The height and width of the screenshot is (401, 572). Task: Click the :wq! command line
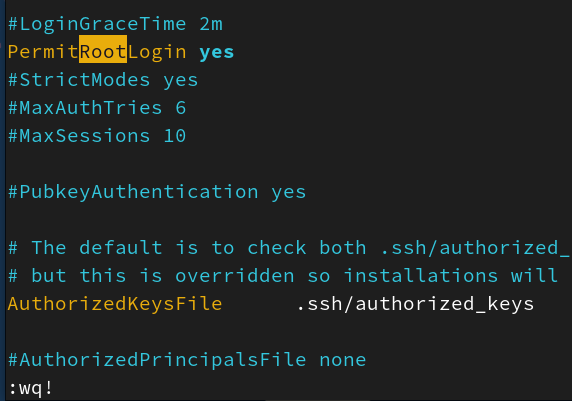(x=31, y=388)
